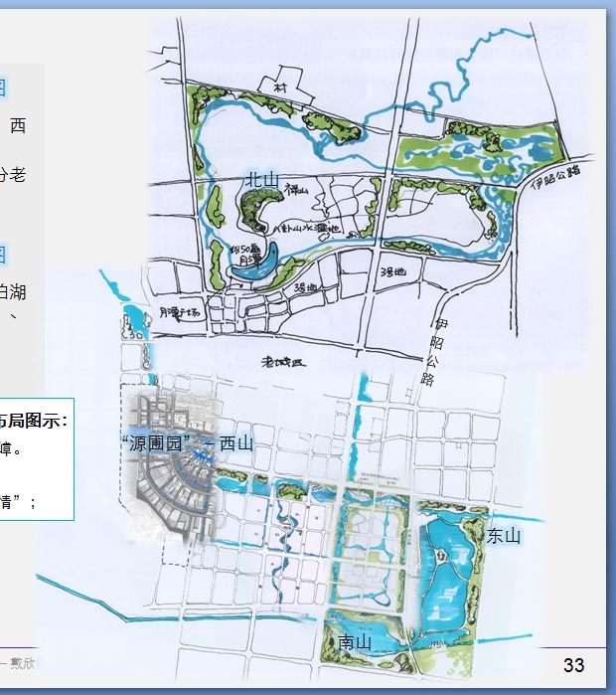The image size is (616, 695).
Task: Click the 卧山水湿地 handwritten label
Action: [308, 229]
